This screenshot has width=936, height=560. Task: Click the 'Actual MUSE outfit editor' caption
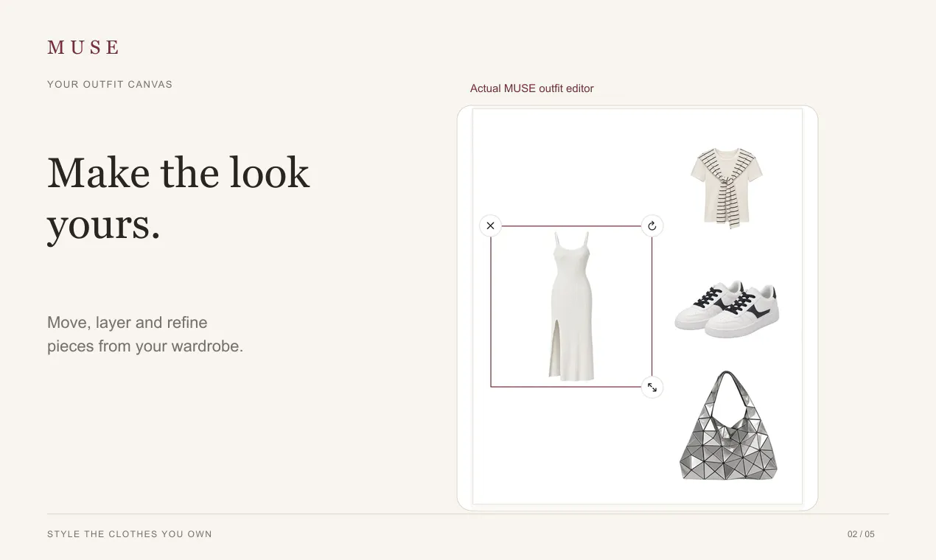point(531,88)
